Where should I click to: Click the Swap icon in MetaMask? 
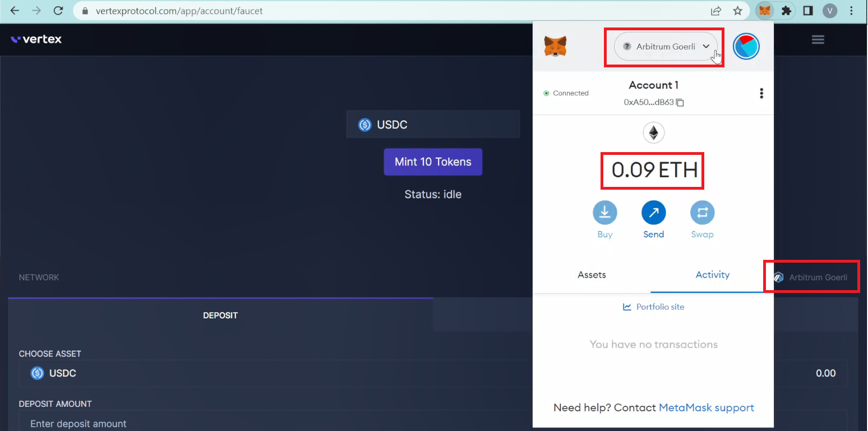click(x=702, y=213)
